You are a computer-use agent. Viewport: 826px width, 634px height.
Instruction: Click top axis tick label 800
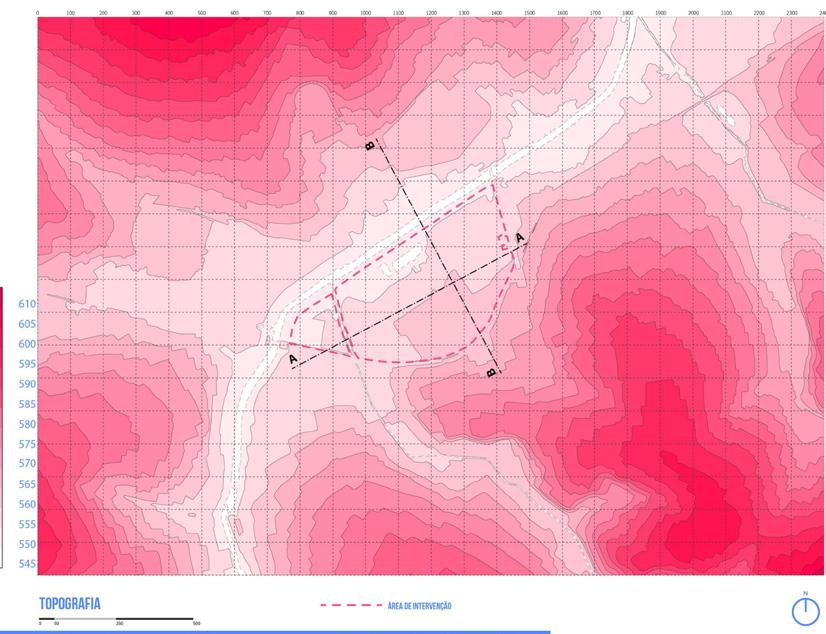300,13
